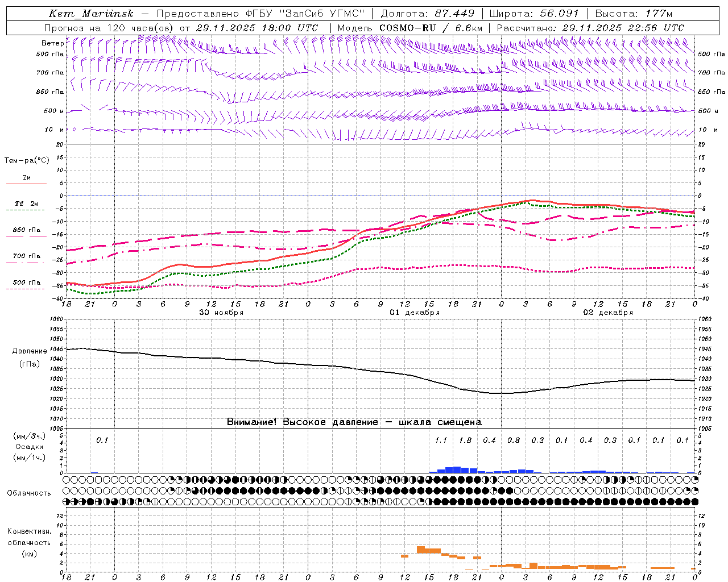The image size is (728, 582).
Task: Click the Облачность panel label
Action: pyautogui.click(x=29, y=493)
